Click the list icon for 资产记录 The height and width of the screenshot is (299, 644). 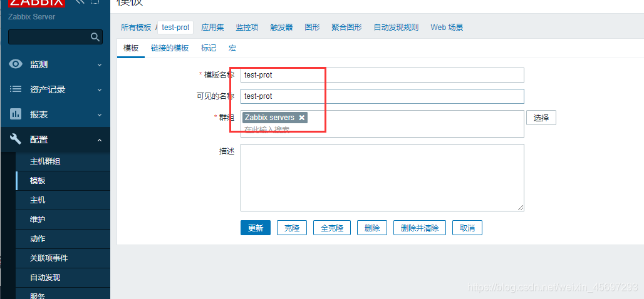16,89
